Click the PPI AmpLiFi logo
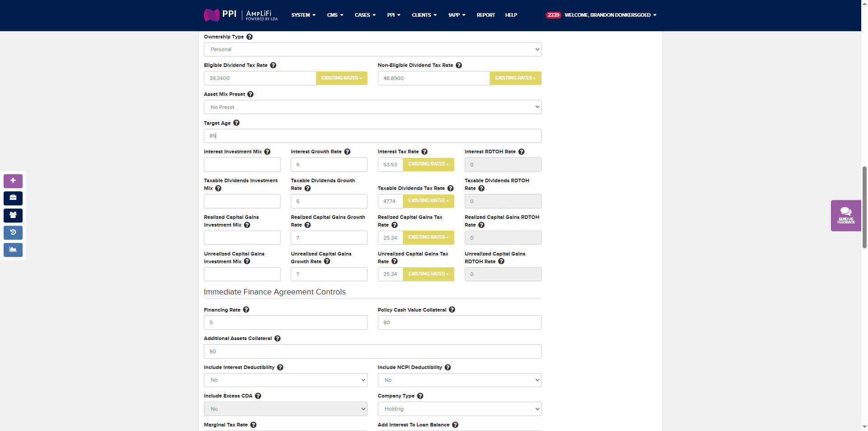 click(x=241, y=15)
